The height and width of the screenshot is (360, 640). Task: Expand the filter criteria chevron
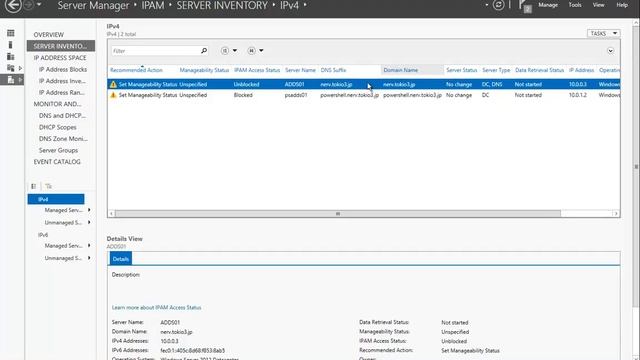click(610, 51)
